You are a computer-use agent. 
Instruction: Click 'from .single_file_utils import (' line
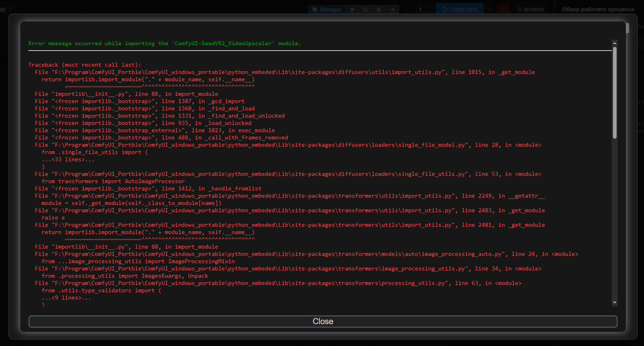[95, 152]
